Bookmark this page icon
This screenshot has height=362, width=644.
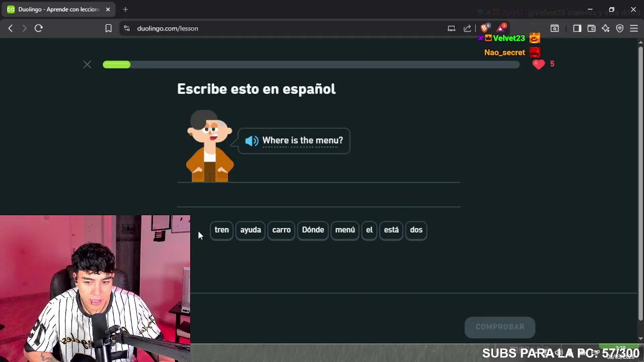click(x=108, y=29)
